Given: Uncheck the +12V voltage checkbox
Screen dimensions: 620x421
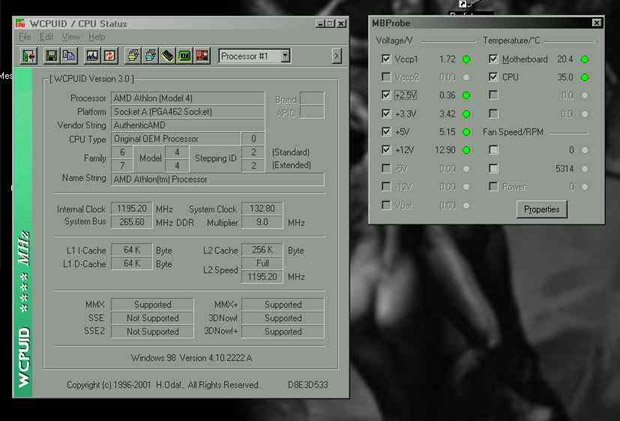Looking at the screenshot, I should point(386,149).
